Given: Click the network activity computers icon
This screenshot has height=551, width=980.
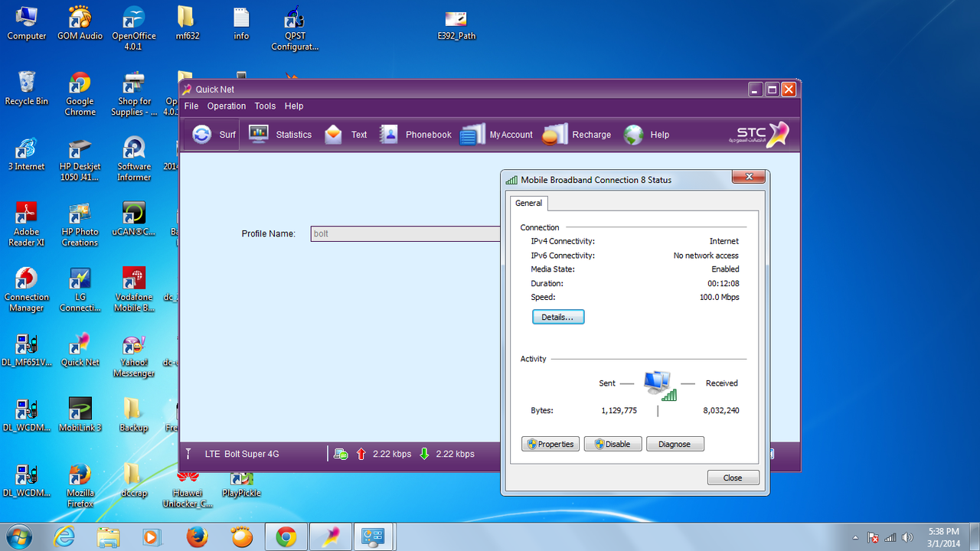Looking at the screenshot, I should [x=660, y=385].
